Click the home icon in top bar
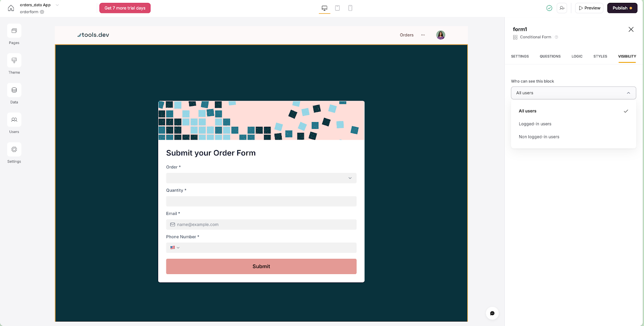This screenshot has height=326, width=644. pyautogui.click(x=11, y=8)
